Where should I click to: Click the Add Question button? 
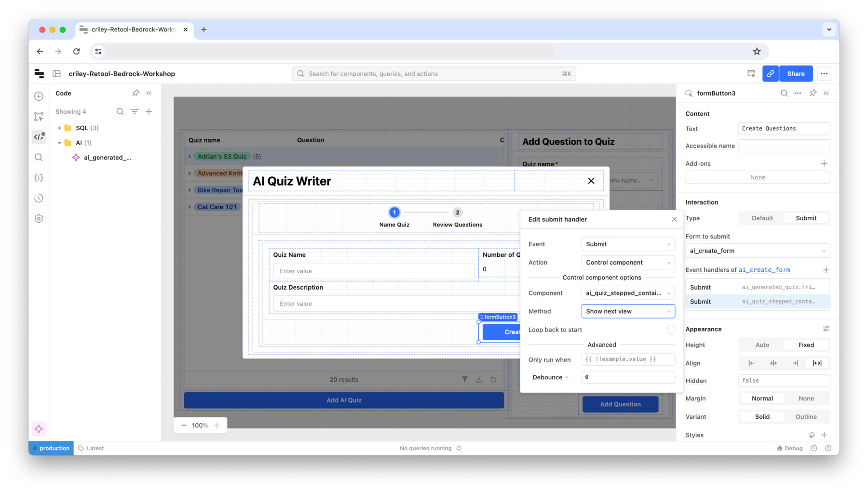pos(620,404)
